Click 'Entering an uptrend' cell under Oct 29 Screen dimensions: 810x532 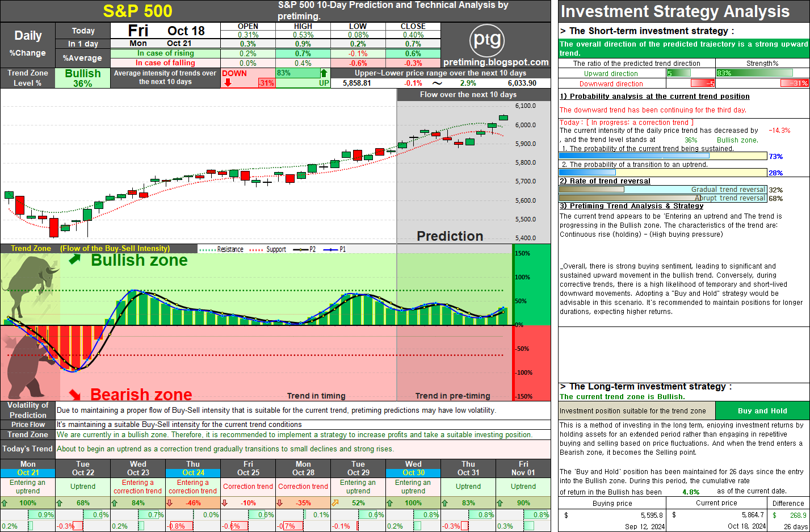[358, 487]
